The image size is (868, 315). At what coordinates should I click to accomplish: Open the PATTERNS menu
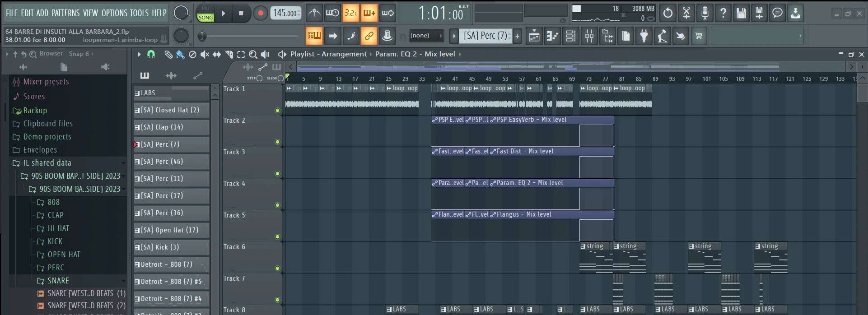click(65, 13)
